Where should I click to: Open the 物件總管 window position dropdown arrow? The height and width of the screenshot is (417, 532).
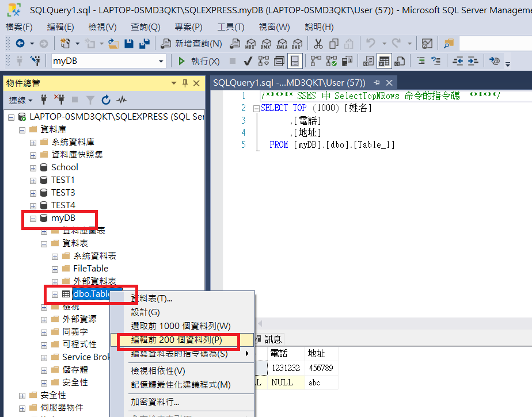(174, 83)
